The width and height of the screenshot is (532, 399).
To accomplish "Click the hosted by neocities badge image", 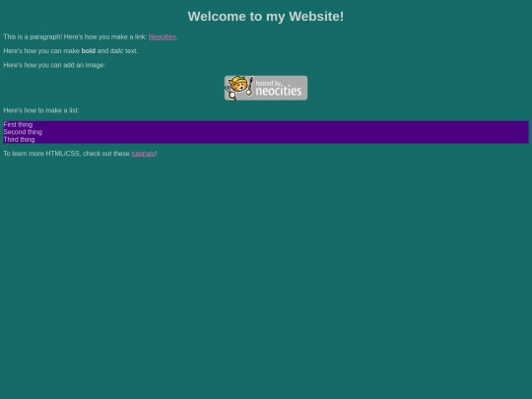I will pyautogui.click(x=266, y=88).
